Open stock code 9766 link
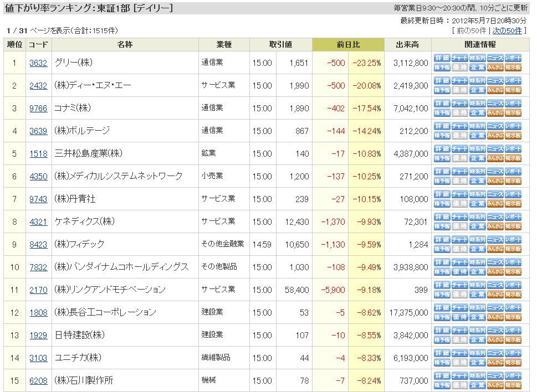537x392 pixels. [x=38, y=108]
